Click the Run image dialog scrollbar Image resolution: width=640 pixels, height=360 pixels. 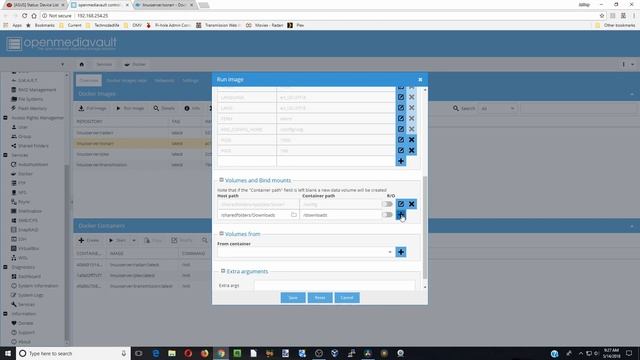(x=425, y=227)
